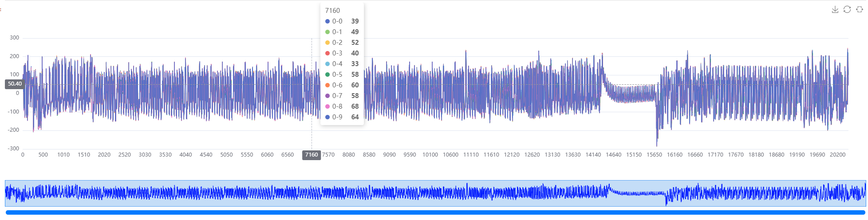Click the pink dot beside 0-8
Image resolution: width=868 pixels, height=220 pixels.
327,106
